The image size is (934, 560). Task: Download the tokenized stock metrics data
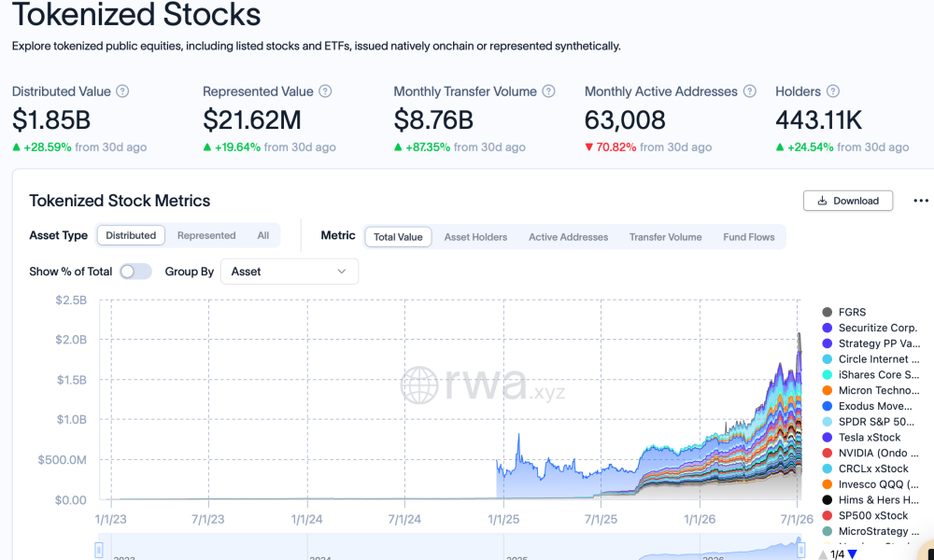[x=848, y=201]
